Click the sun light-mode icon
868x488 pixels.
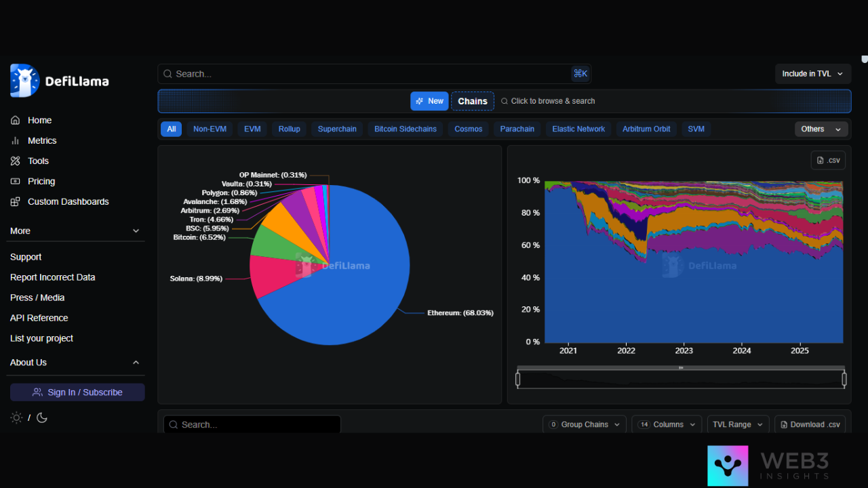click(16, 418)
